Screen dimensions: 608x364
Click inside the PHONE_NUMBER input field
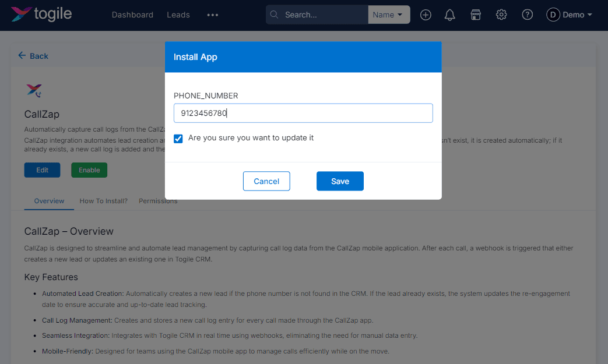(303, 113)
